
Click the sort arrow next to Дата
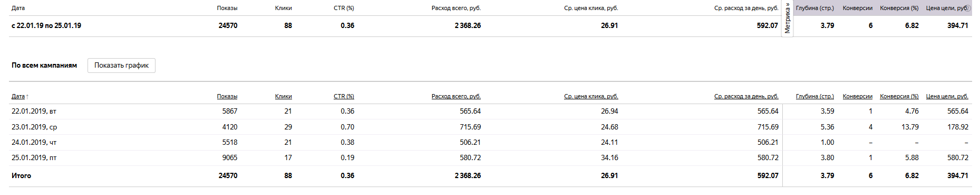click(27, 97)
